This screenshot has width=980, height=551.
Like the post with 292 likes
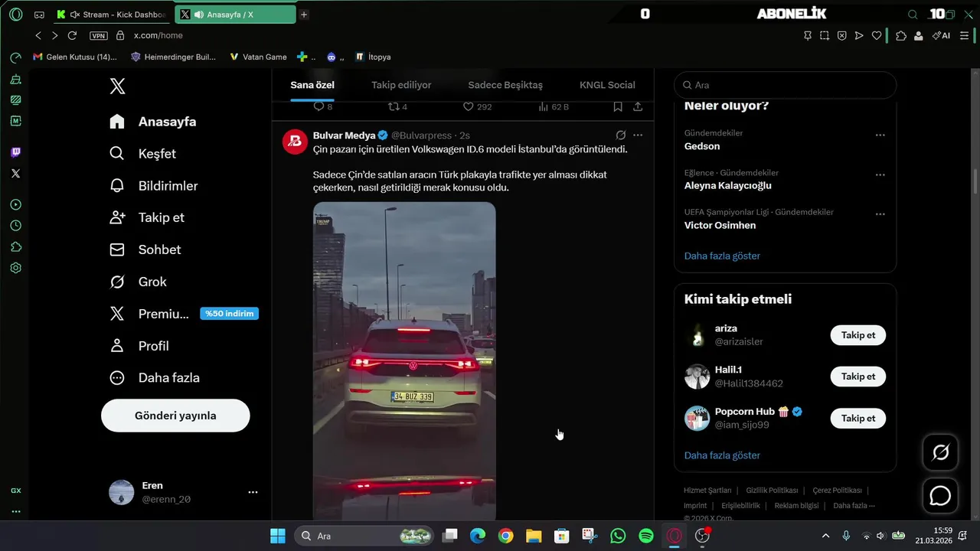(478, 107)
